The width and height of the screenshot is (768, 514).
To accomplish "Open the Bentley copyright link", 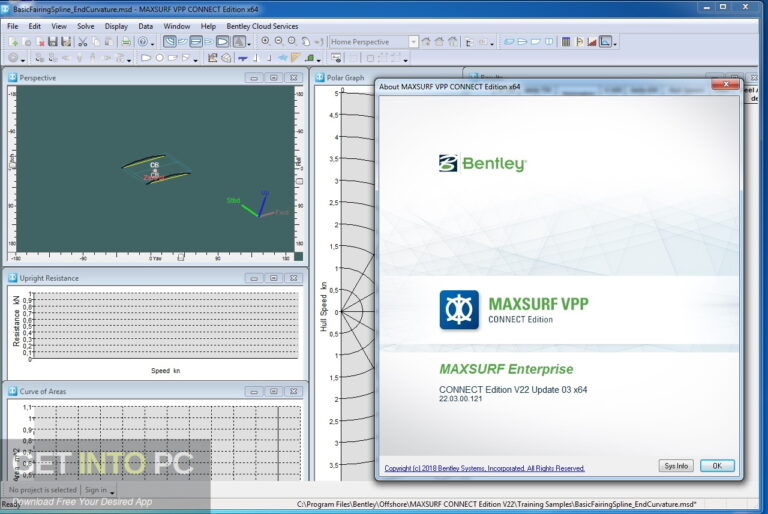I will pos(484,468).
